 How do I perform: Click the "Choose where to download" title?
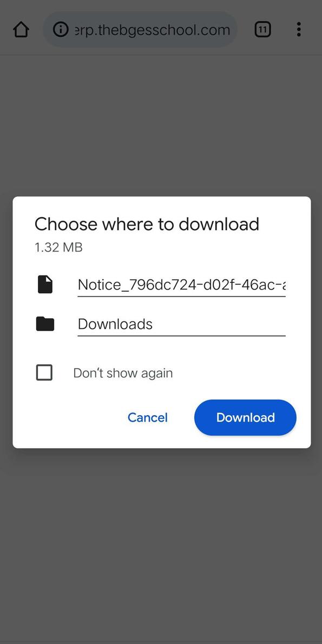[147, 224]
